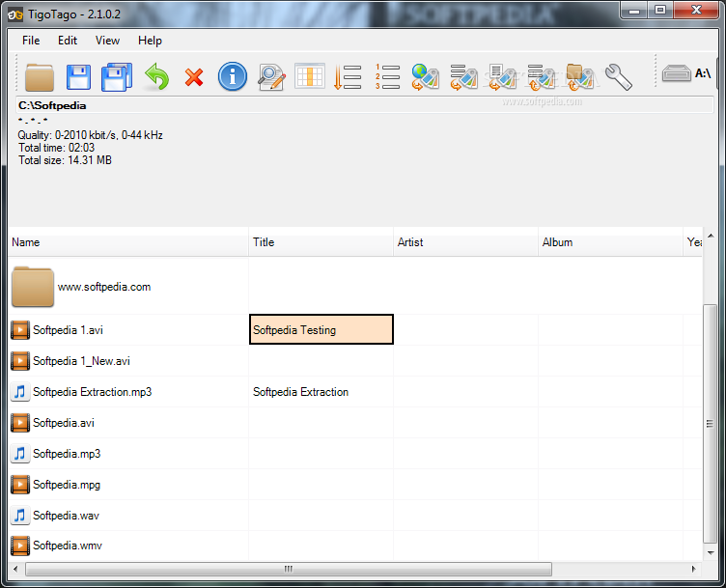
Task: Sort by the Artist column header
Action: point(465,242)
